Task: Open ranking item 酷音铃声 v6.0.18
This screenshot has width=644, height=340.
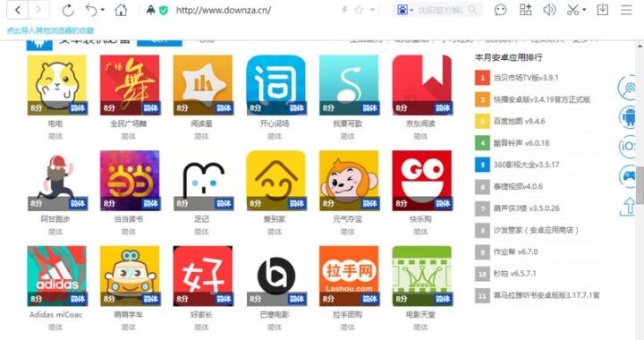Action: 521,143
